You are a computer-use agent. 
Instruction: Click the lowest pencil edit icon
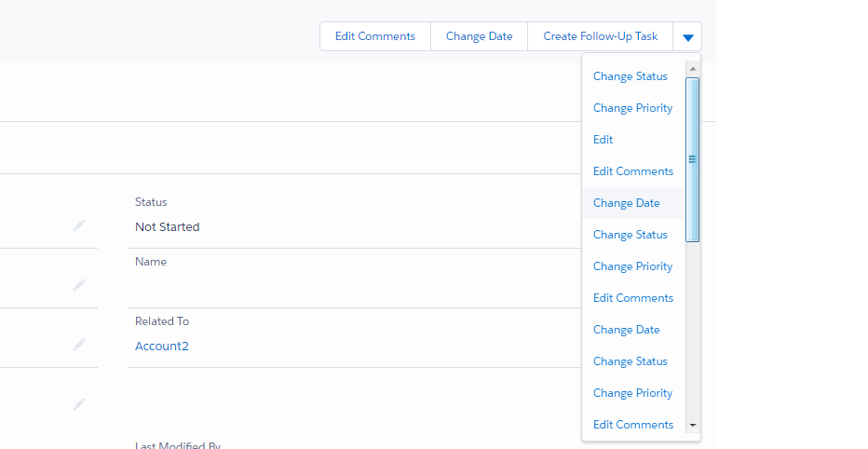pos(79,403)
